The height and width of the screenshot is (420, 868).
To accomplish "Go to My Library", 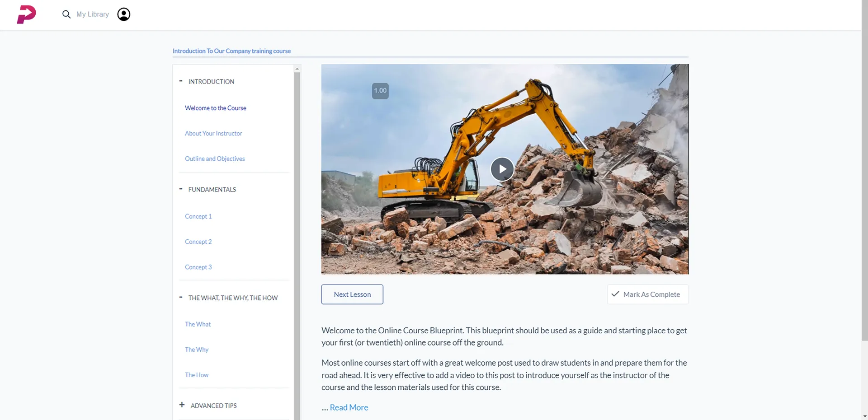I will click(93, 14).
